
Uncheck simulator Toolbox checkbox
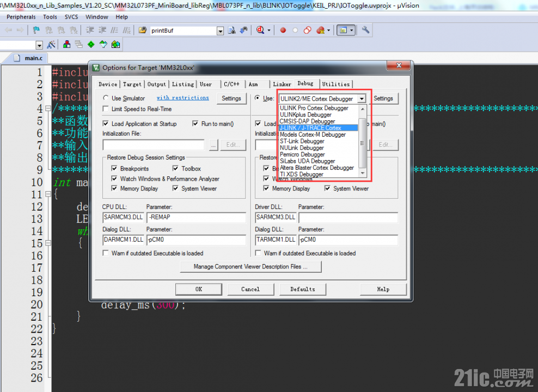pyautogui.click(x=175, y=168)
